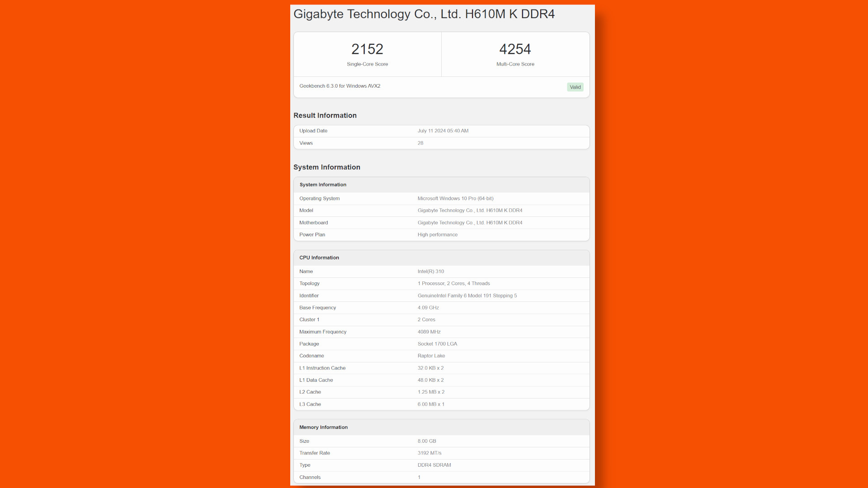Click the L3 Cache label
This screenshot has width=868, height=488.
310,404
